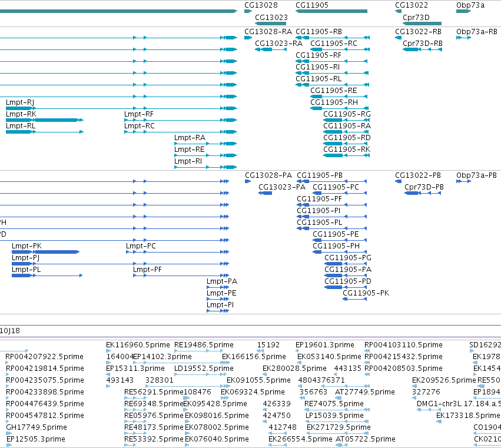Click the RE19486.5prime EST label
Image resolution: width=501 pixels, height=448 pixels.
[204, 345]
